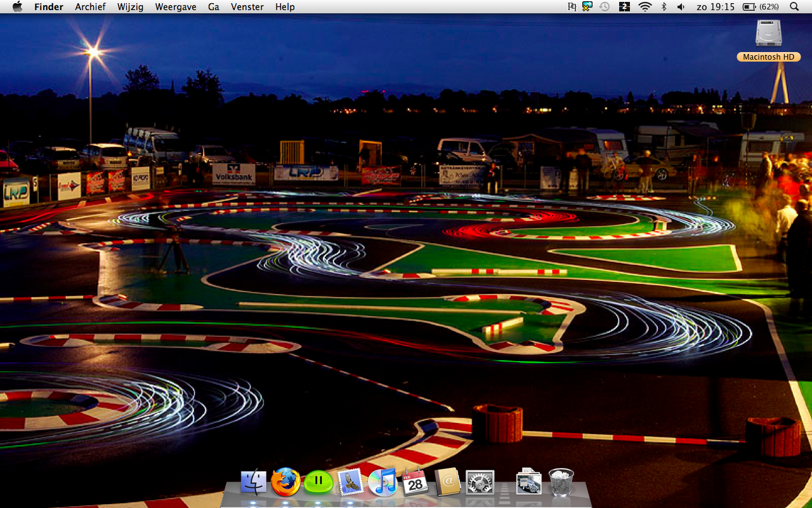Image resolution: width=812 pixels, height=508 pixels.
Task: Open System Preferences gear icon
Action: click(x=480, y=483)
